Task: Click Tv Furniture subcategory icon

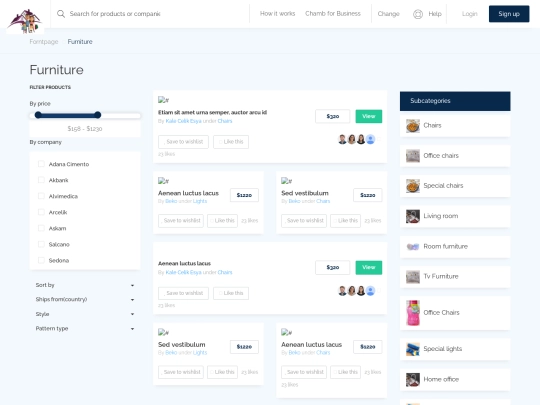Action: point(413,277)
